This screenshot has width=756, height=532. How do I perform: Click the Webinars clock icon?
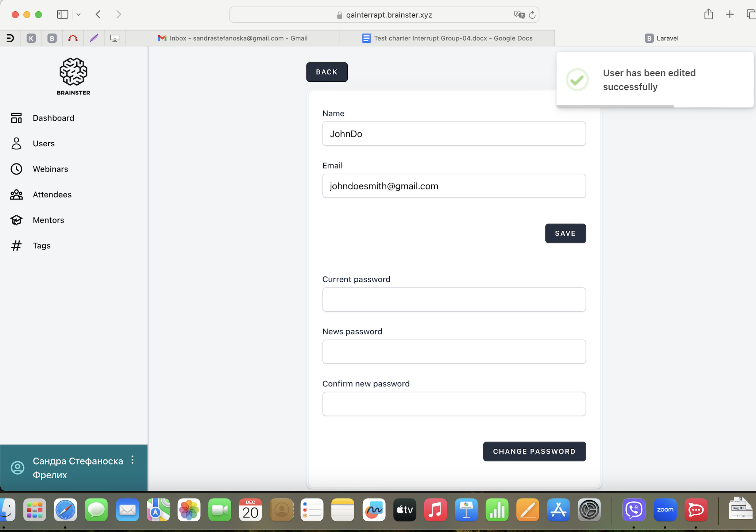[x=16, y=169]
